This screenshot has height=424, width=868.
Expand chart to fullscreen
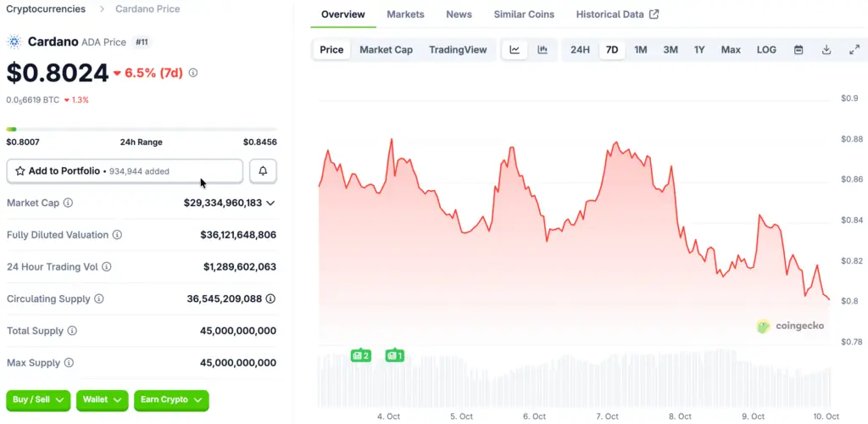854,50
